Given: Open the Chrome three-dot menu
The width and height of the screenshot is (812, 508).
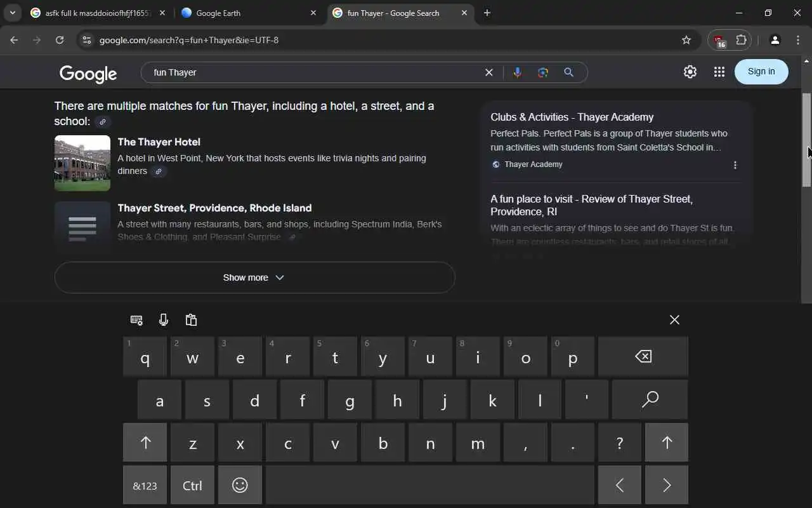Looking at the screenshot, I should coord(797,40).
